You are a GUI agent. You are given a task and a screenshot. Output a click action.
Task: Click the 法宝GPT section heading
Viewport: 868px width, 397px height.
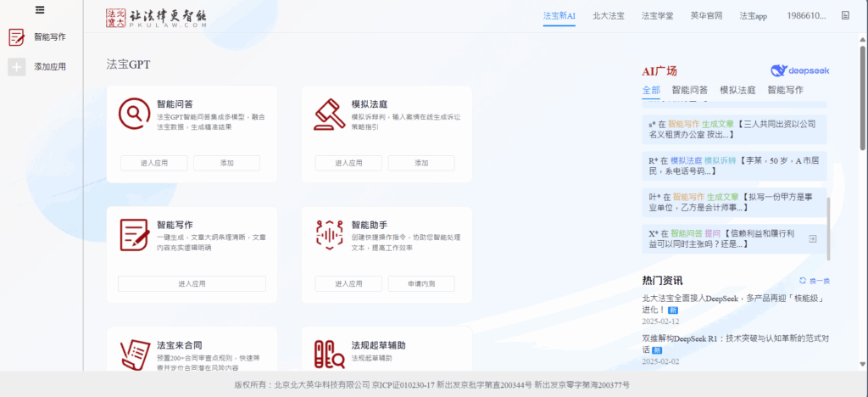(129, 64)
